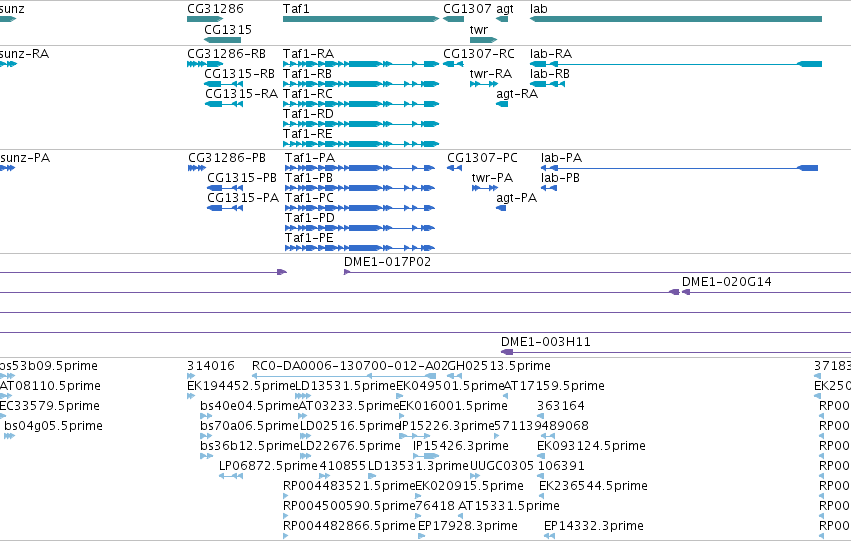This screenshot has height=541, width=851.
Task: Click the EK016001.5prime EST label
Action: click(x=453, y=406)
